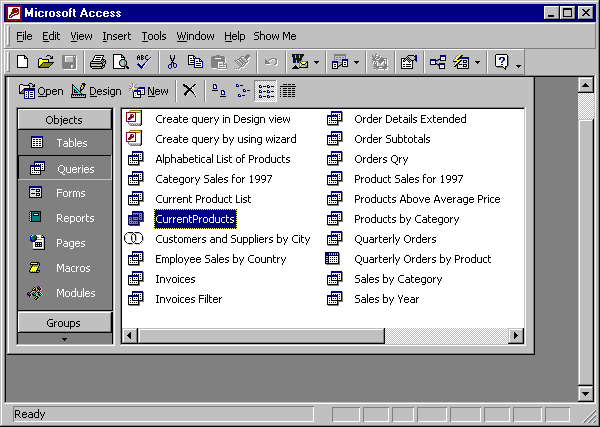The image size is (600, 427).
Task: Open Properties from the toolbar
Action: 409,62
